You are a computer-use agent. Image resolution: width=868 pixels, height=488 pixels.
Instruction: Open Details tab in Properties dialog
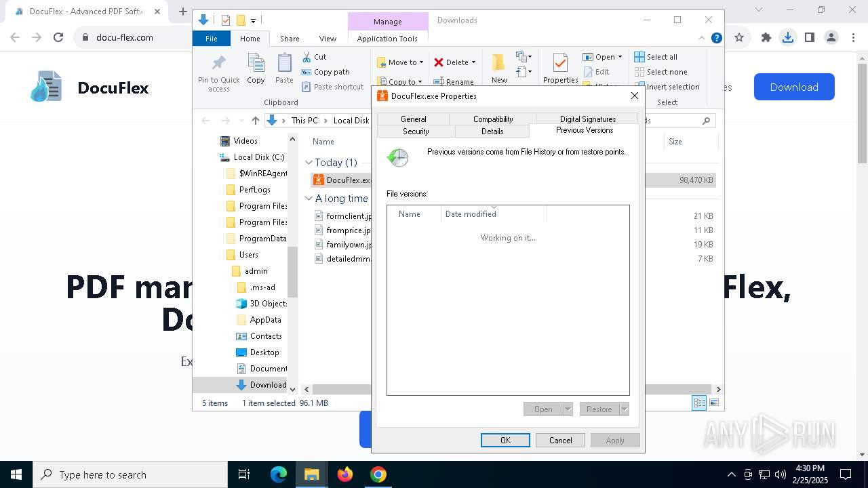(x=492, y=131)
